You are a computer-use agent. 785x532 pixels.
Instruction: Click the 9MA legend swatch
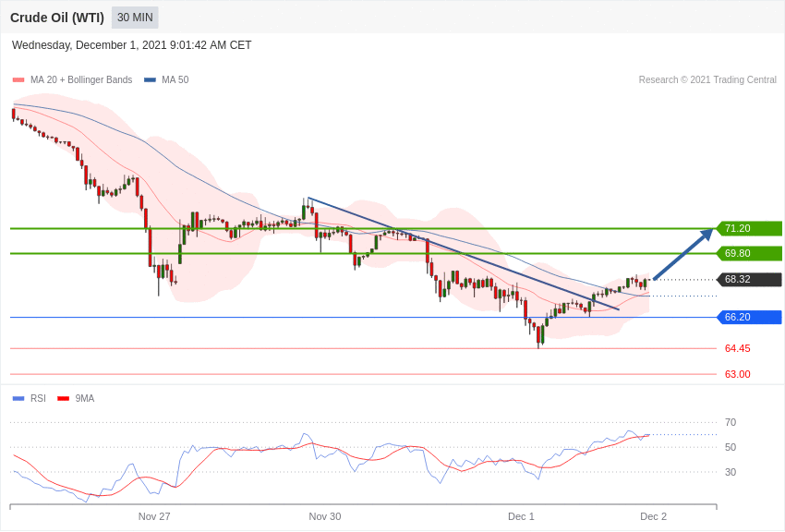pyautogui.click(x=63, y=399)
